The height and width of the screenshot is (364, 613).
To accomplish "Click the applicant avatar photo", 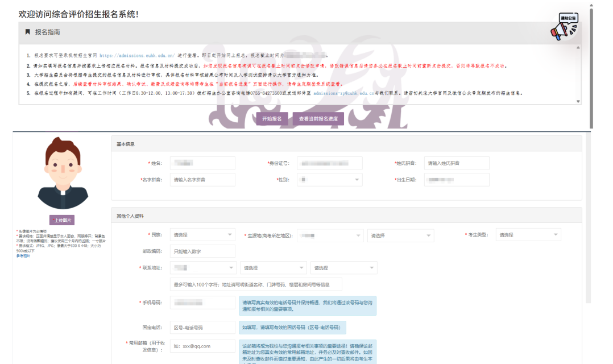I will [x=61, y=173].
